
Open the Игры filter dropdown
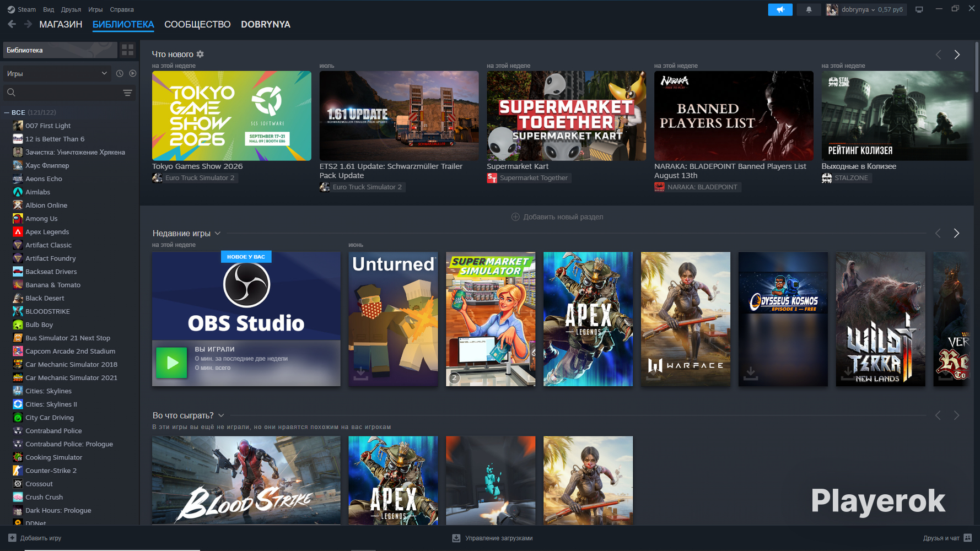[57, 73]
